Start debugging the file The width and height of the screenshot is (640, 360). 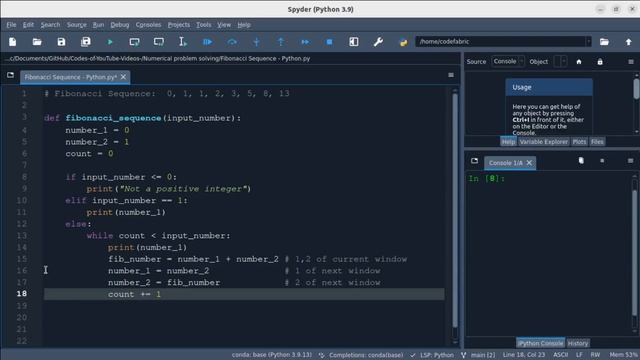pyautogui.click(x=207, y=42)
